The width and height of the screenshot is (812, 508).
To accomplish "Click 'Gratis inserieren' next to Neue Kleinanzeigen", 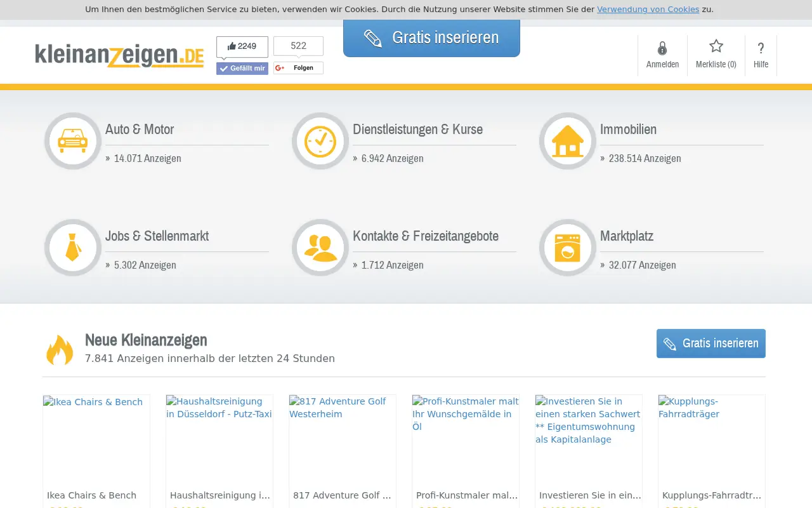I will click(711, 344).
